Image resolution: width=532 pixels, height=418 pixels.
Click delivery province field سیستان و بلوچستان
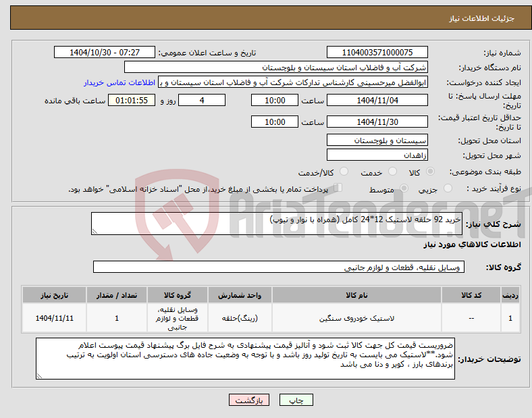point(377,140)
